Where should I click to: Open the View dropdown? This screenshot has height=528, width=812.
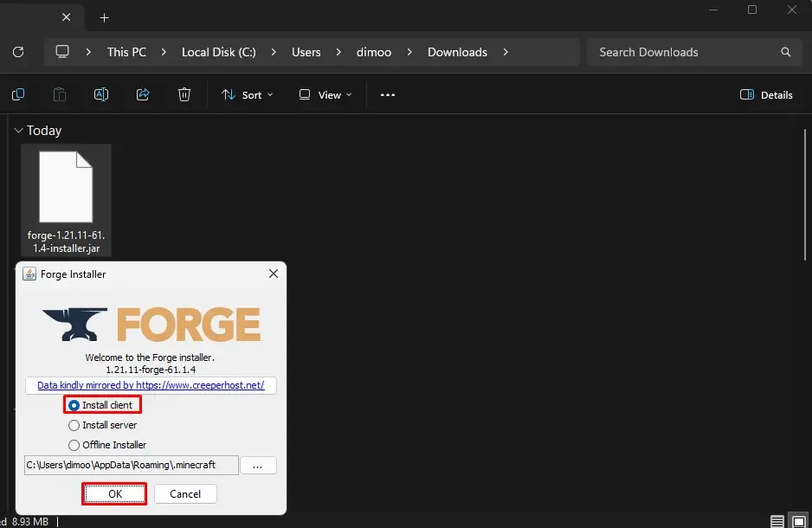tap(324, 94)
